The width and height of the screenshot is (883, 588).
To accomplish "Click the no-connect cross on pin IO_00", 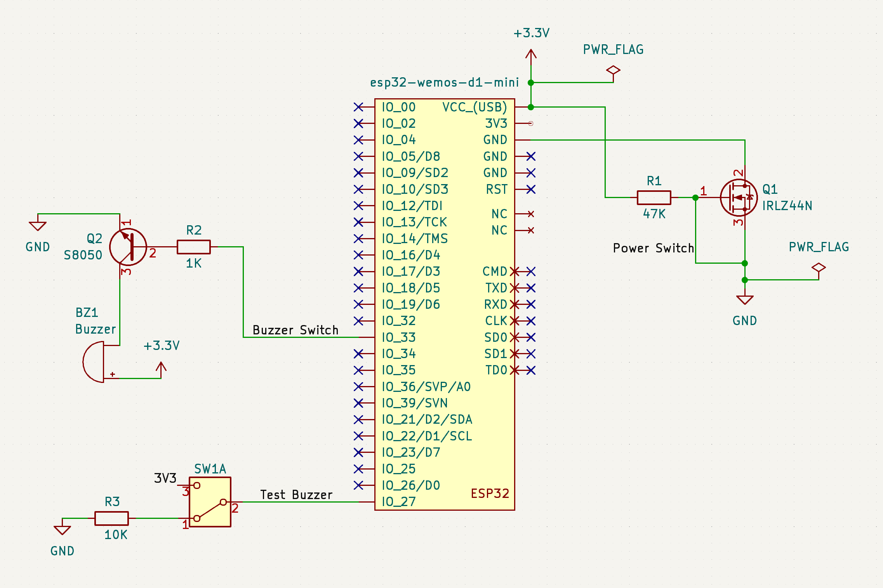I will [359, 107].
